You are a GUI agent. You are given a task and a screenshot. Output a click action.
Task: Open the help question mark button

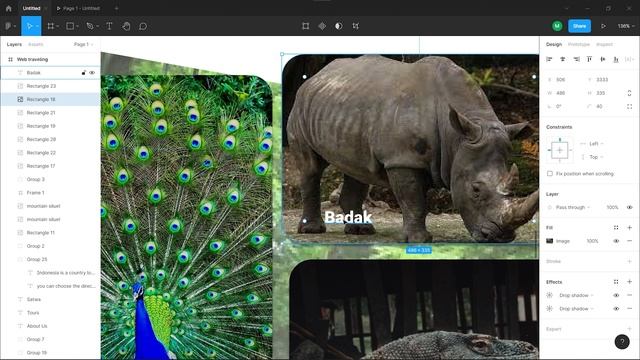tap(622, 342)
